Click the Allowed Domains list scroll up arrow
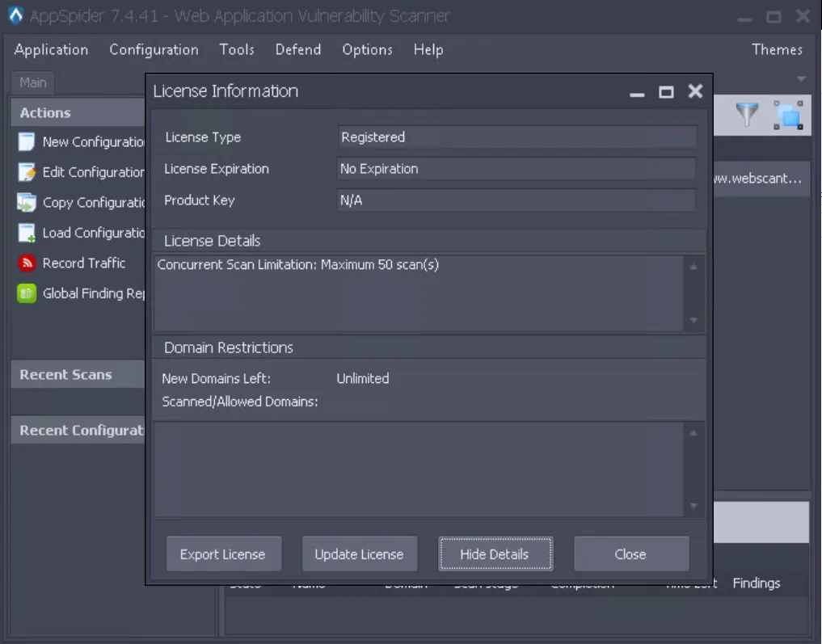The image size is (822, 644). (x=693, y=433)
